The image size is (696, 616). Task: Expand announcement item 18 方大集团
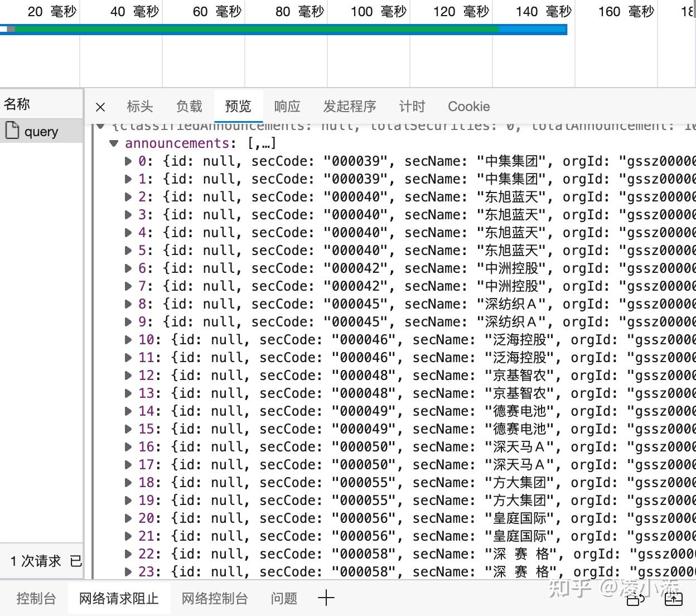(128, 483)
